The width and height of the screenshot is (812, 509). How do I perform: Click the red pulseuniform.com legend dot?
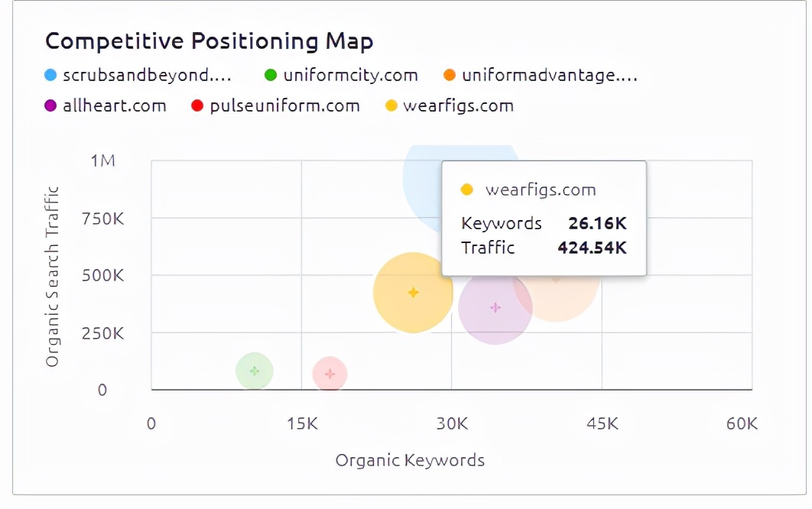[x=197, y=105]
